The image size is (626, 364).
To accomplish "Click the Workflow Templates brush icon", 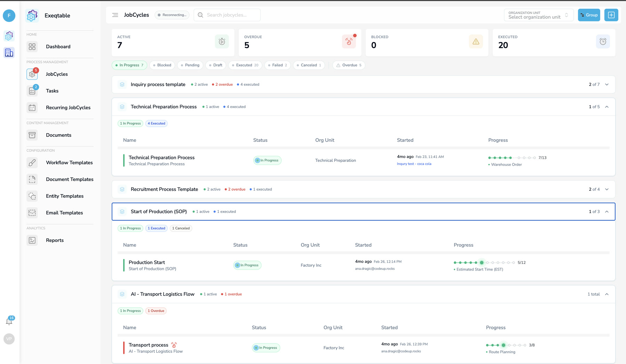I will 32,163.
